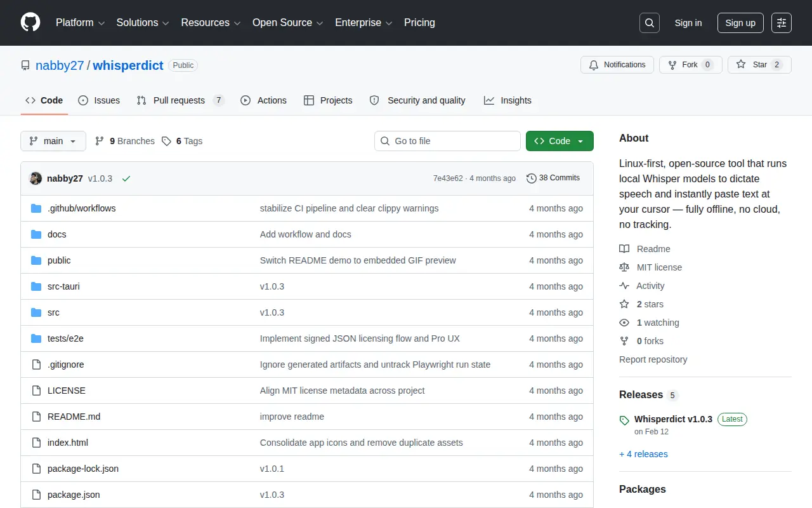The width and height of the screenshot is (812, 508).
Task: Select the stars icon in About
Action: [624, 304]
